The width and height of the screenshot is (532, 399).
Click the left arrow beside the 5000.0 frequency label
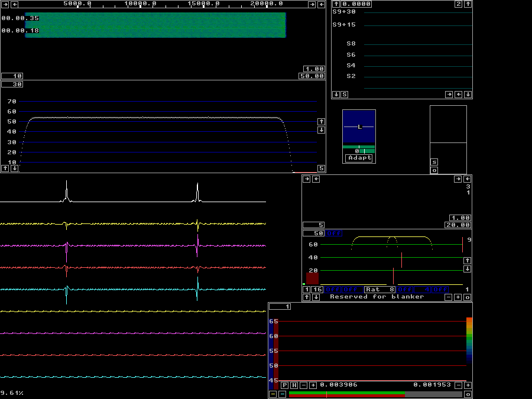(x=15, y=4)
